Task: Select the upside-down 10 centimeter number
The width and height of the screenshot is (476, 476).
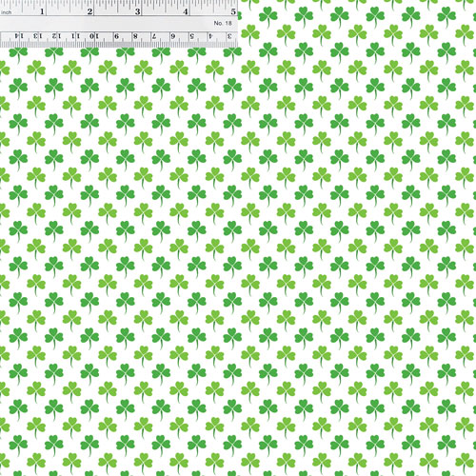Action: 94,36
